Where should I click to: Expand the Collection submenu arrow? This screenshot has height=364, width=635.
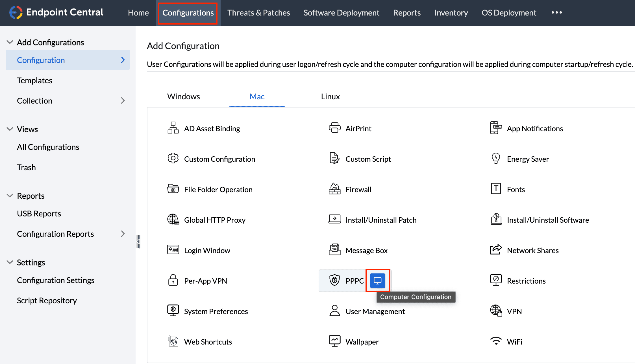[x=123, y=101]
